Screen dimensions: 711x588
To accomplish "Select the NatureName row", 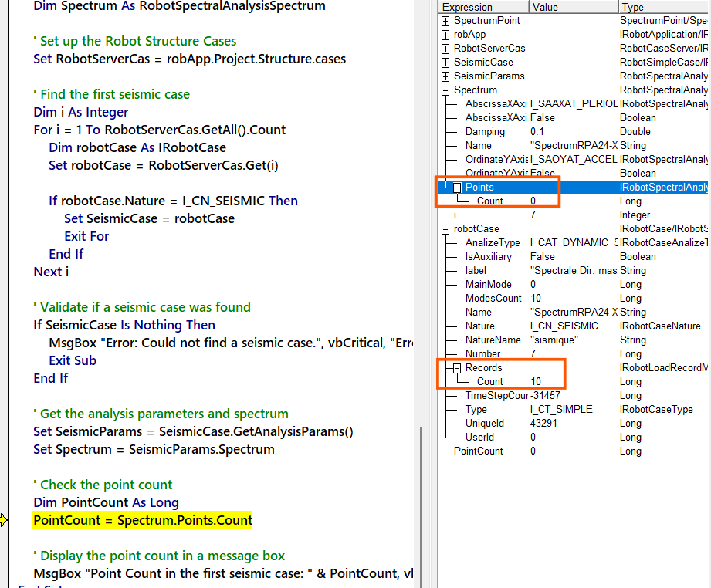I will pos(573,340).
